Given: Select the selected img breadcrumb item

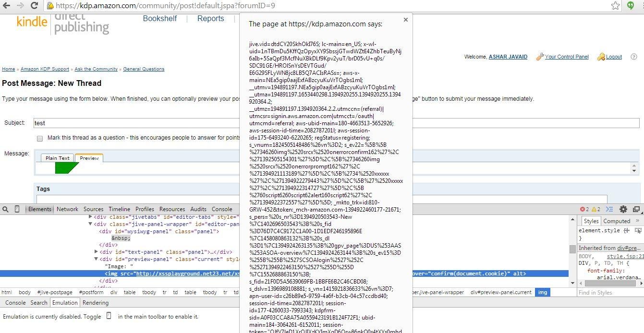Looking at the screenshot, I should [542, 292].
